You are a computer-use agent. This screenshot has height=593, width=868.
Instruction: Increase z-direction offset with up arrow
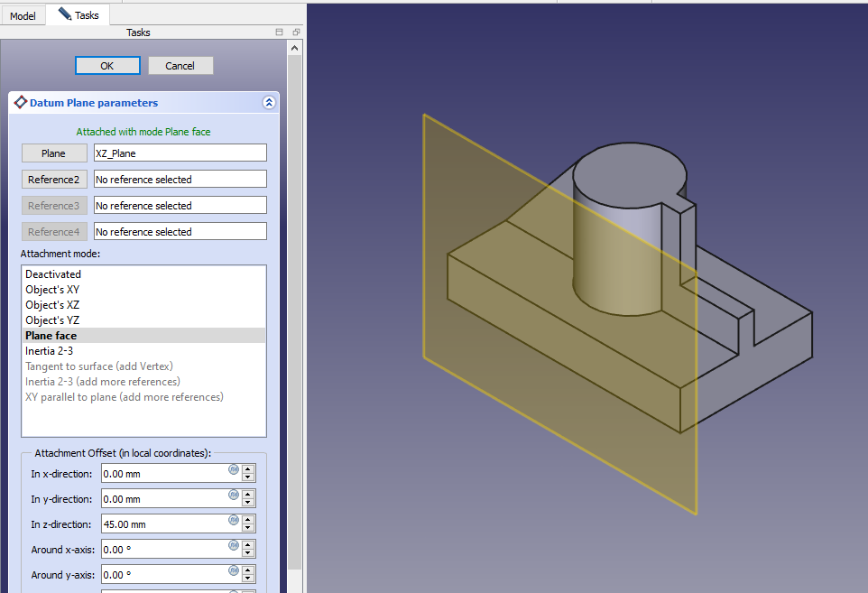(249, 520)
